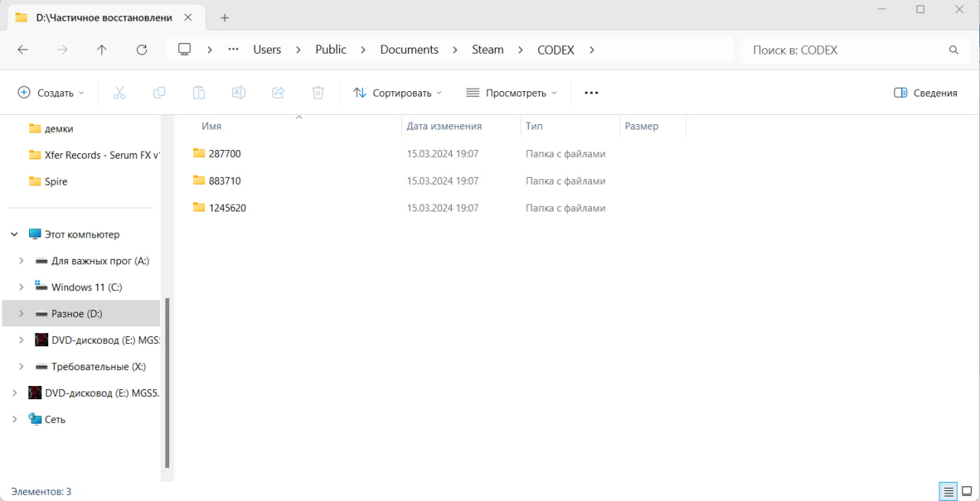Screen dimensions: 980x501
Task: Click the Cut scissors icon
Action: (119, 93)
